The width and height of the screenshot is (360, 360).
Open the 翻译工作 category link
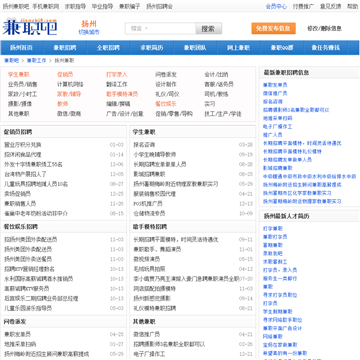pyautogui.click(x=117, y=84)
